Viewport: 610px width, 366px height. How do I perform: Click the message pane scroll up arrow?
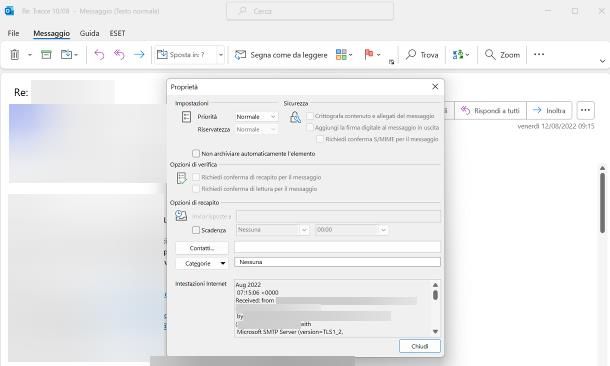point(602,168)
